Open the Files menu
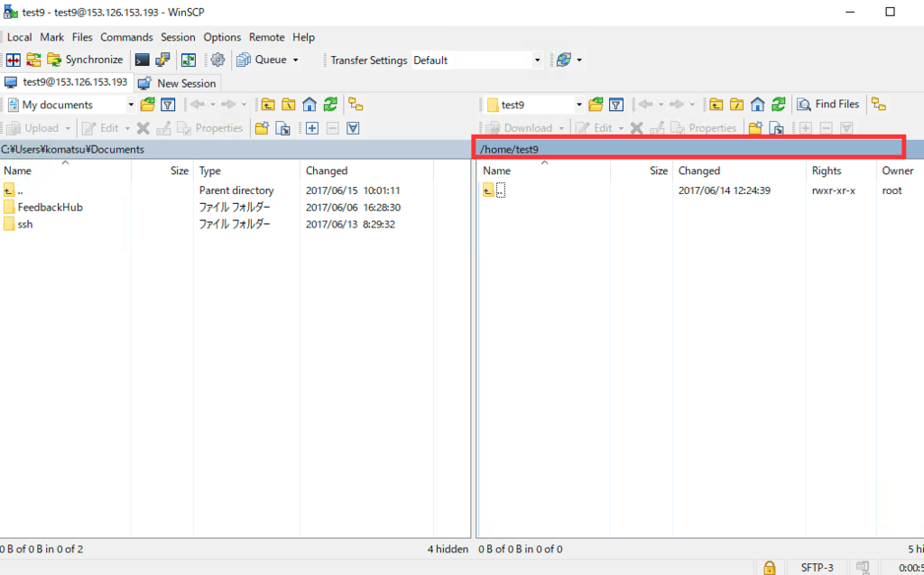 pyautogui.click(x=82, y=37)
